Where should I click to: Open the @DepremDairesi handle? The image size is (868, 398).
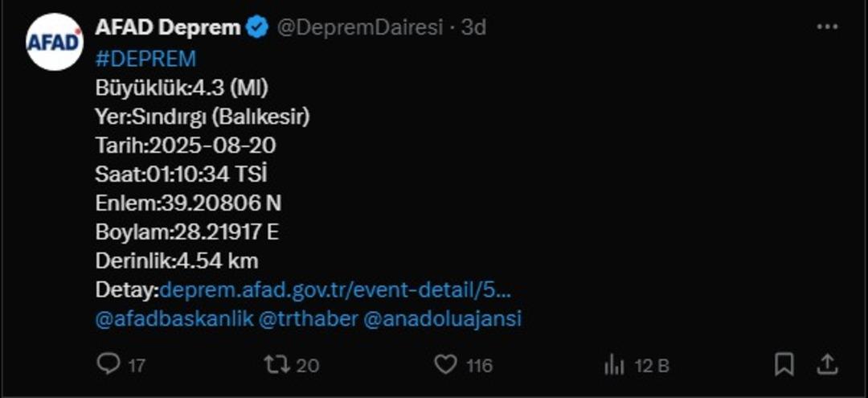[360, 27]
